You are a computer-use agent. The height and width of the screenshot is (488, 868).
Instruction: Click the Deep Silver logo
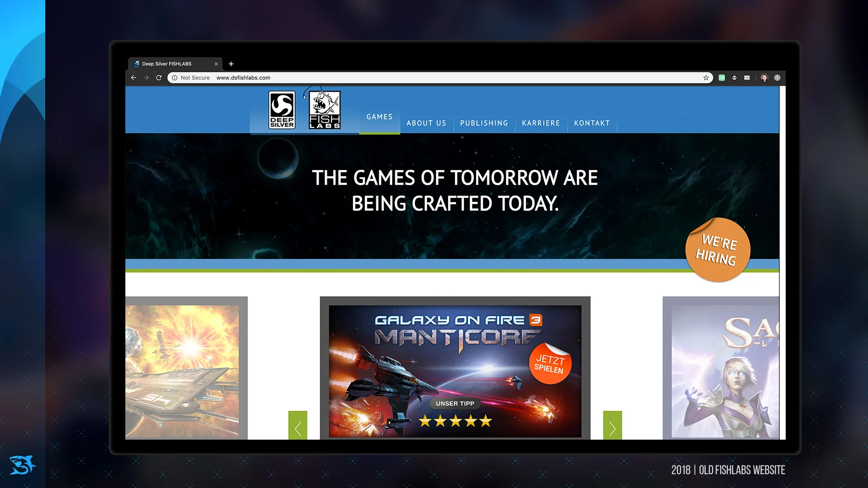click(282, 110)
